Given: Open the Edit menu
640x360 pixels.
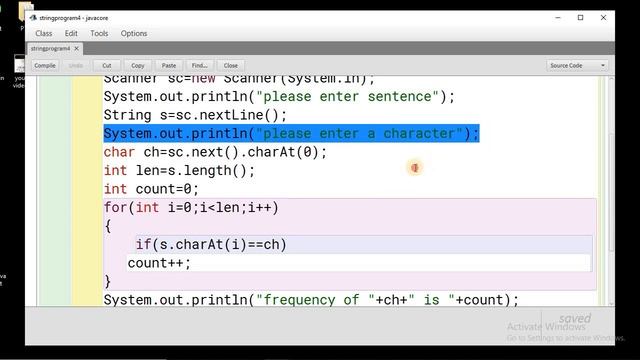Looking at the screenshot, I should (x=71, y=33).
